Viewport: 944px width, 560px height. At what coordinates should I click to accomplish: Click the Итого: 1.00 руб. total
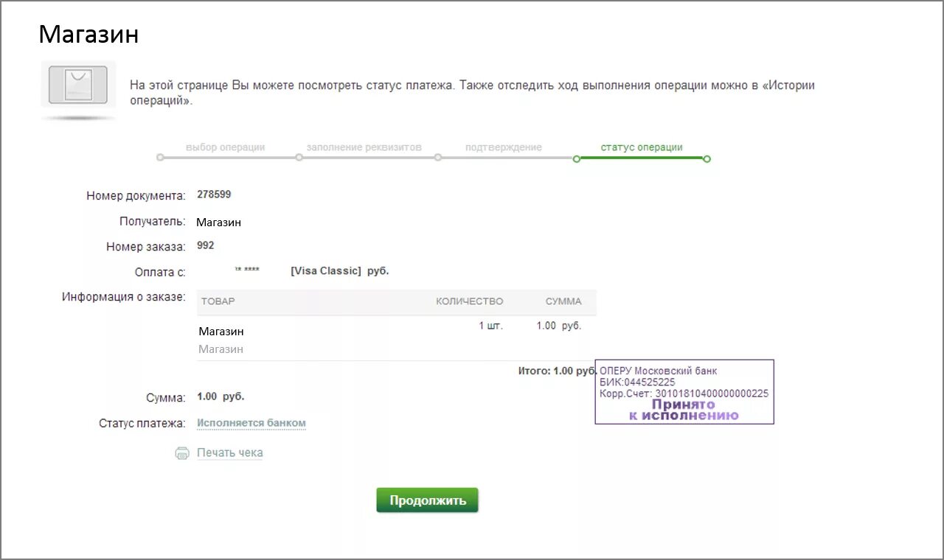558,371
